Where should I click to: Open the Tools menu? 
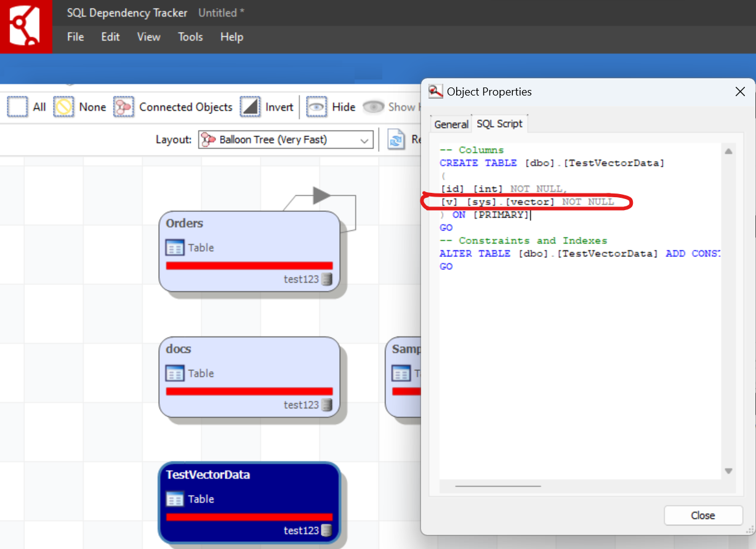pos(190,37)
